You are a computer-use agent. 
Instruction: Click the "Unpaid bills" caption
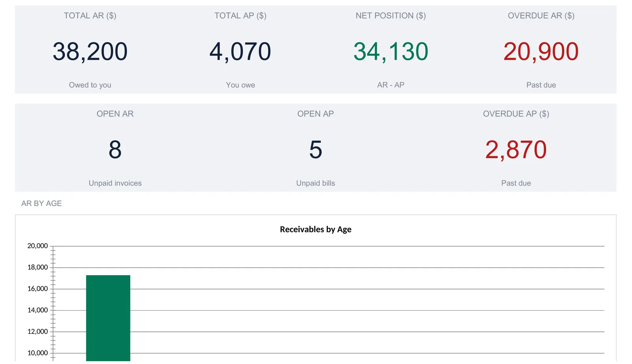tap(316, 183)
